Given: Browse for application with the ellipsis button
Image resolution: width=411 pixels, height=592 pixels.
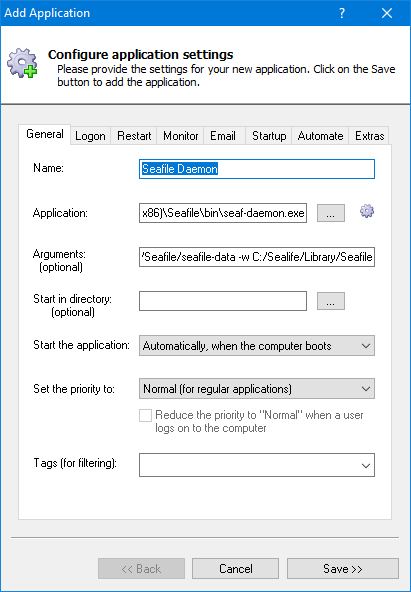Looking at the screenshot, I should (x=331, y=213).
